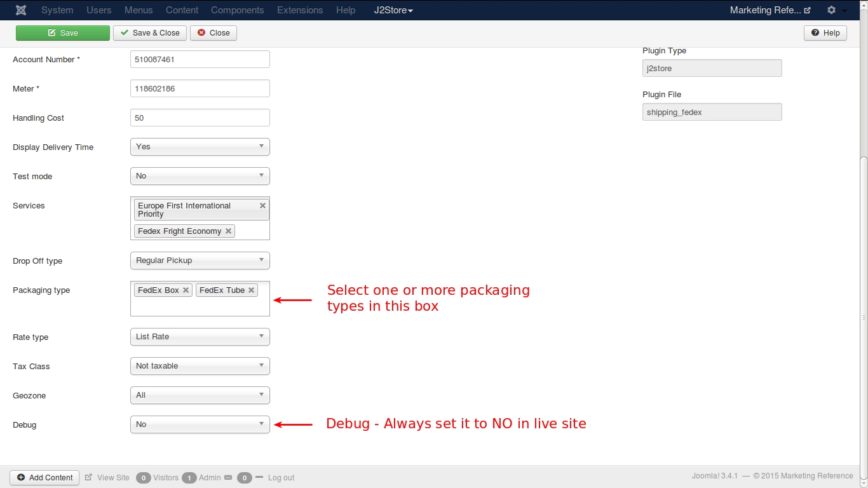
Task: Remove Europe First International Priority service tag
Action: (x=262, y=206)
